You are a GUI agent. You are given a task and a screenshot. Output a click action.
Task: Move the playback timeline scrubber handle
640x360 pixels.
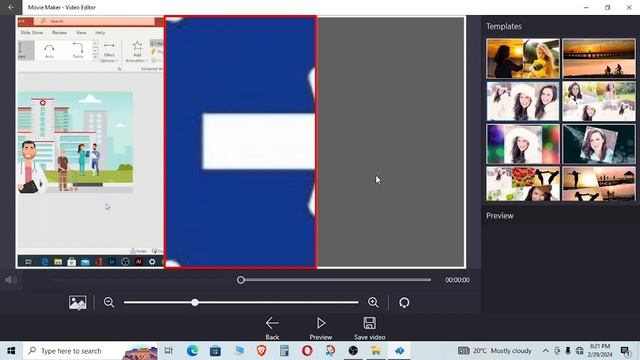coord(241,280)
